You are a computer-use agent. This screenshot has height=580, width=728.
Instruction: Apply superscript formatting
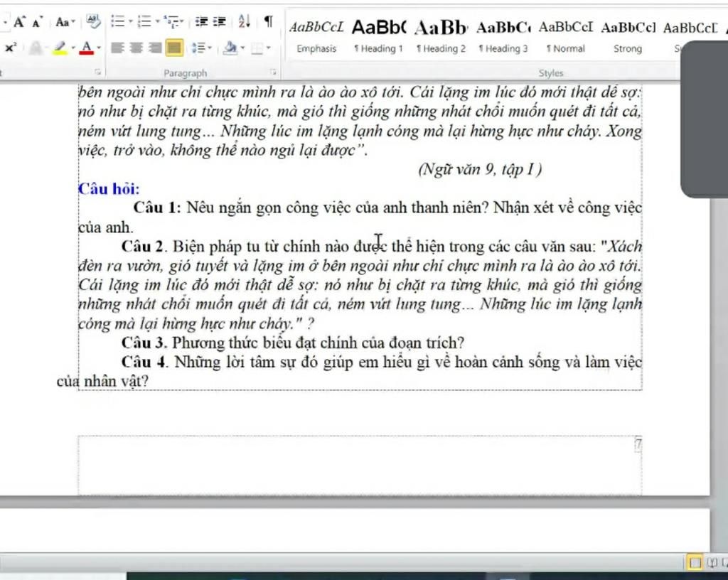click(11, 48)
